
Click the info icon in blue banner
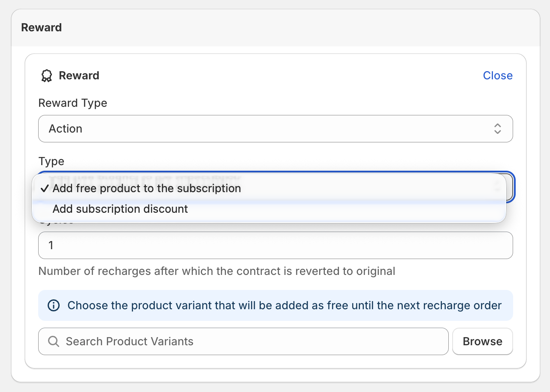click(53, 305)
